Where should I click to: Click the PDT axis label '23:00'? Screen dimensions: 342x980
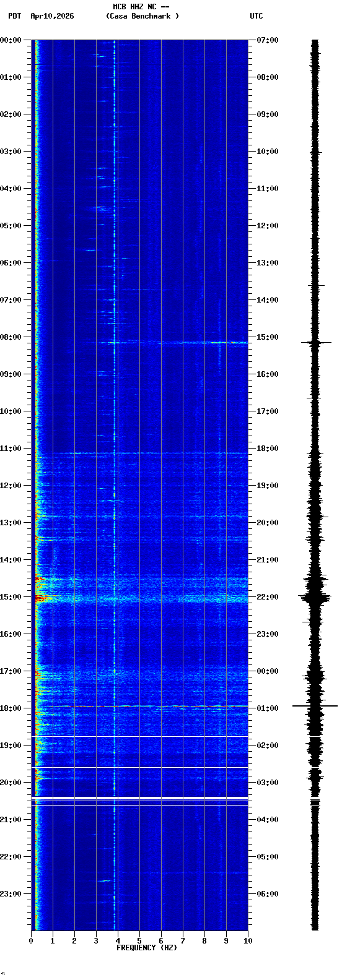[11, 894]
